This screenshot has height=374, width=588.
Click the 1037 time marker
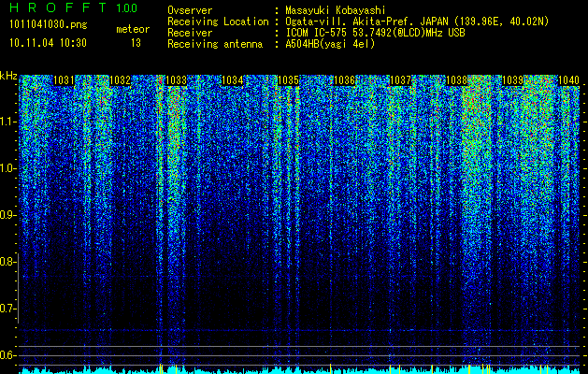pyautogui.click(x=400, y=80)
